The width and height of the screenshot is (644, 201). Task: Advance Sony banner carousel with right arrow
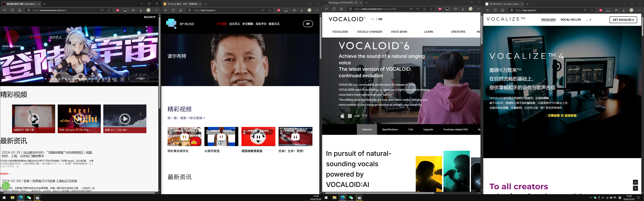point(155,68)
